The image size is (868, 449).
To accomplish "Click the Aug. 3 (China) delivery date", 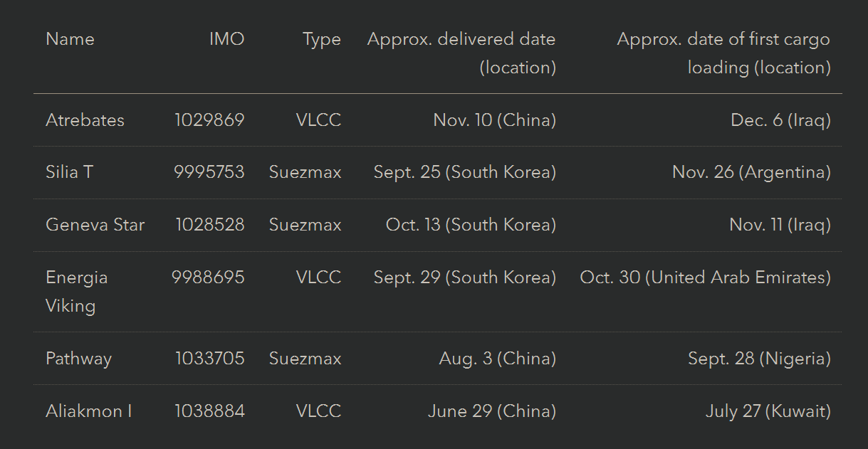I will coord(497,359).
